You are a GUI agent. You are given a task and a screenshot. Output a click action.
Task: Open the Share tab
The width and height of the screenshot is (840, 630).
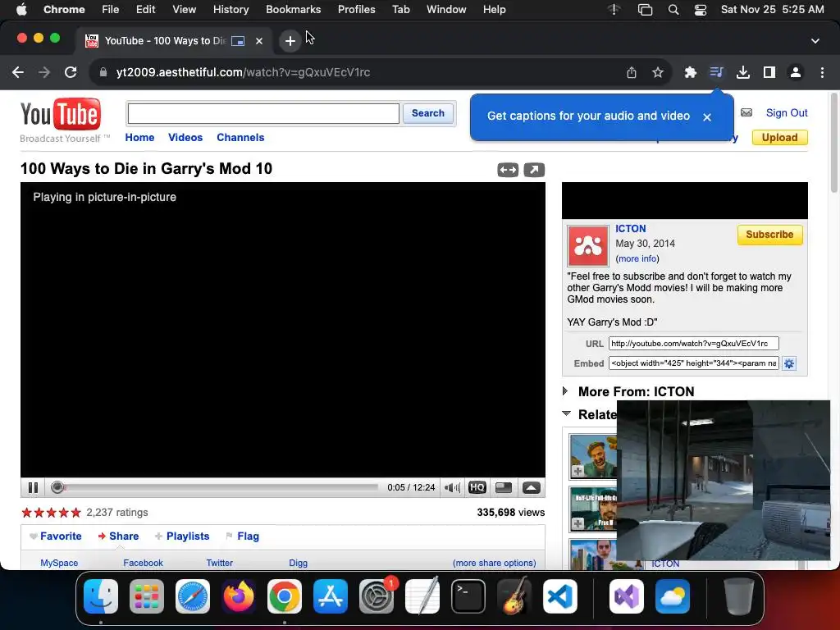pos(118,536)
